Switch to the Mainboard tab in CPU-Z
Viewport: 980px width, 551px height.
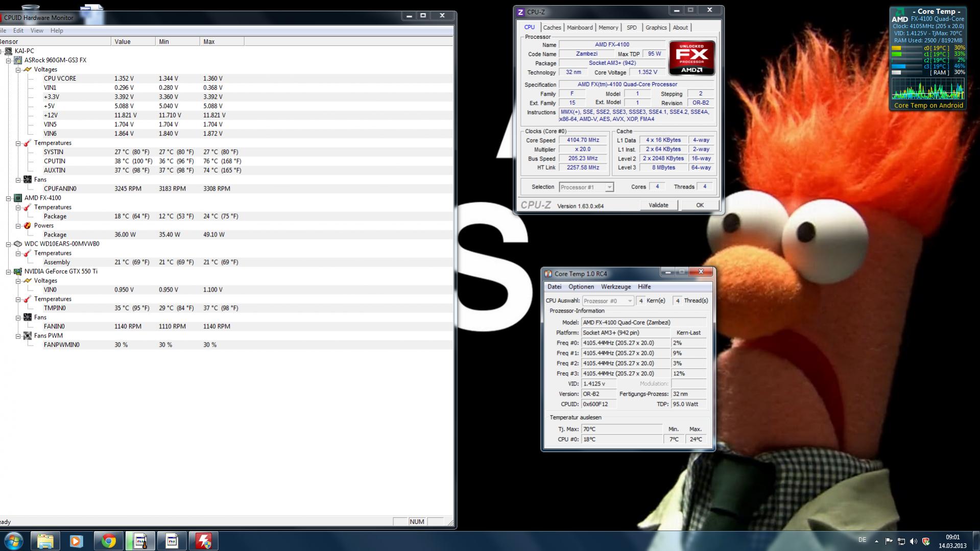(580, 28)
